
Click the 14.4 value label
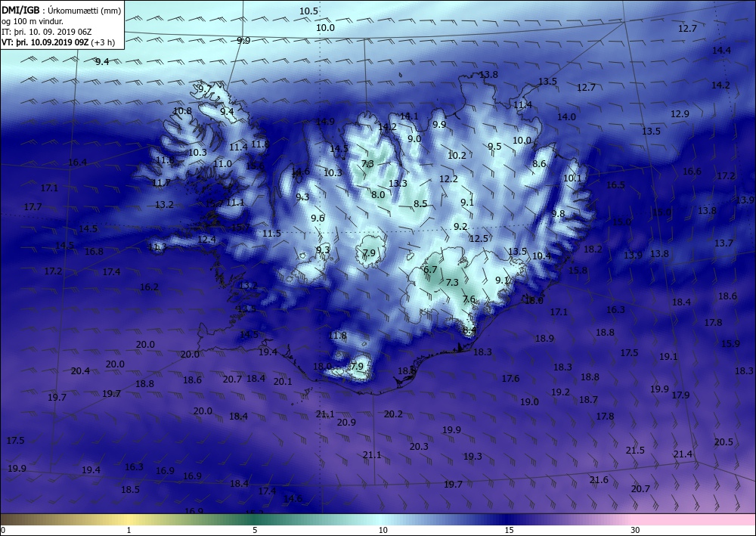click(721, 50)
